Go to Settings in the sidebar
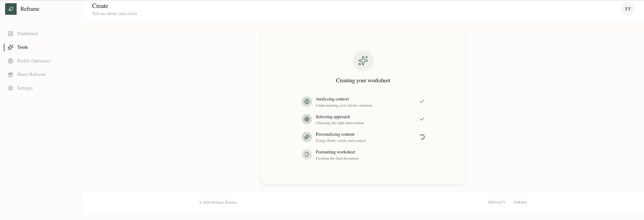 pos(25,88)
